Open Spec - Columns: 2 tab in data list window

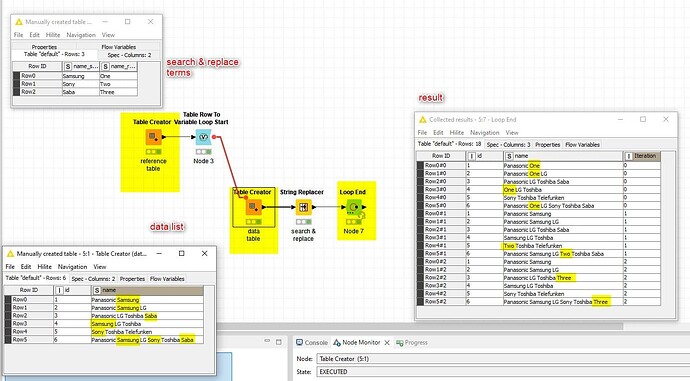point(93,278)
